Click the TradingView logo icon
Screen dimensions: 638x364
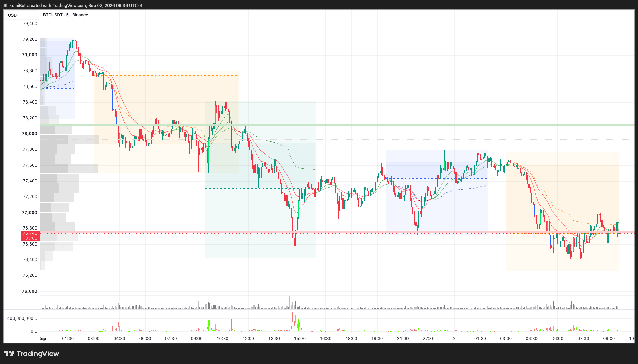[x=9, y=354]
